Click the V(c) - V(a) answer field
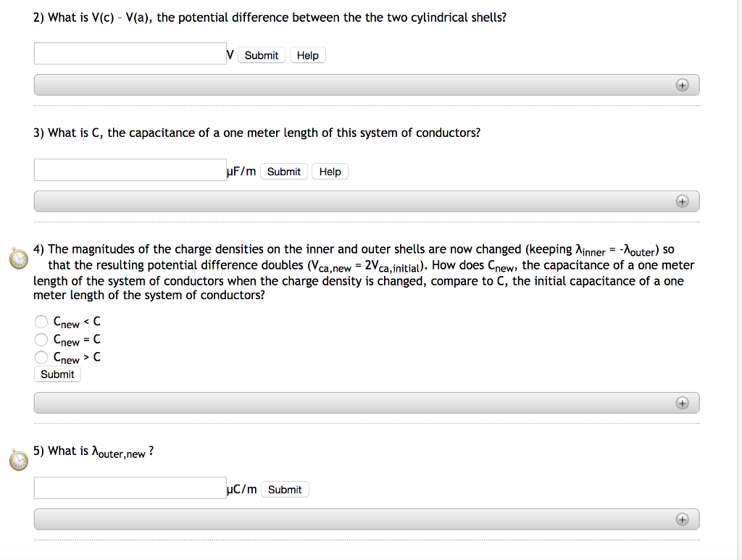742x560 pixels. click(130, 54)
